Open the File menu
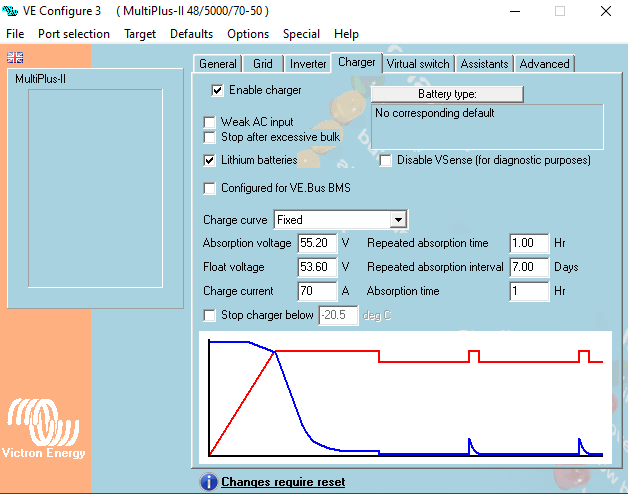628x494 pixels. coord(15,34)
